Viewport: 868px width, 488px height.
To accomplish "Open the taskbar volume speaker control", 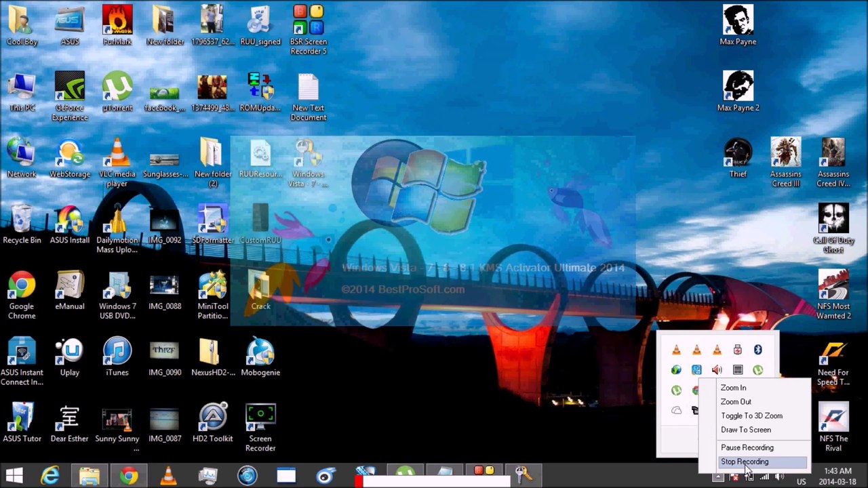I will [x=780, y=477].
